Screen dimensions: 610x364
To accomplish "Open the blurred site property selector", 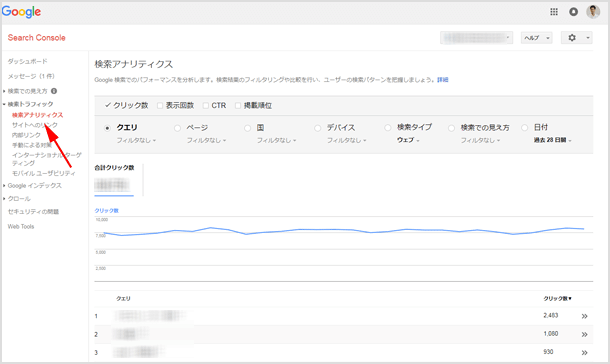I will pyautogui.click(x=477, y=38).
